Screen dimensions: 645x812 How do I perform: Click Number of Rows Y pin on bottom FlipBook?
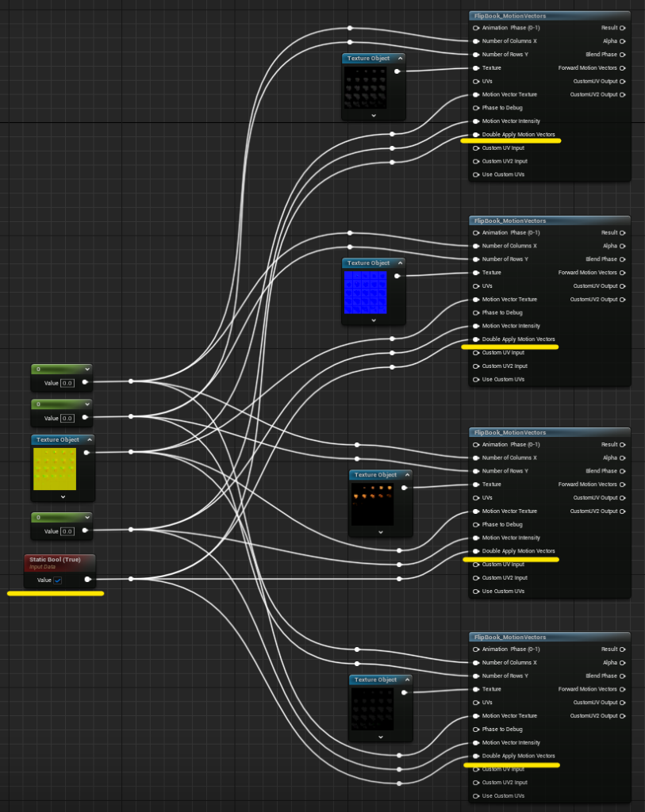pyautogui.click(x=476, y=676)
